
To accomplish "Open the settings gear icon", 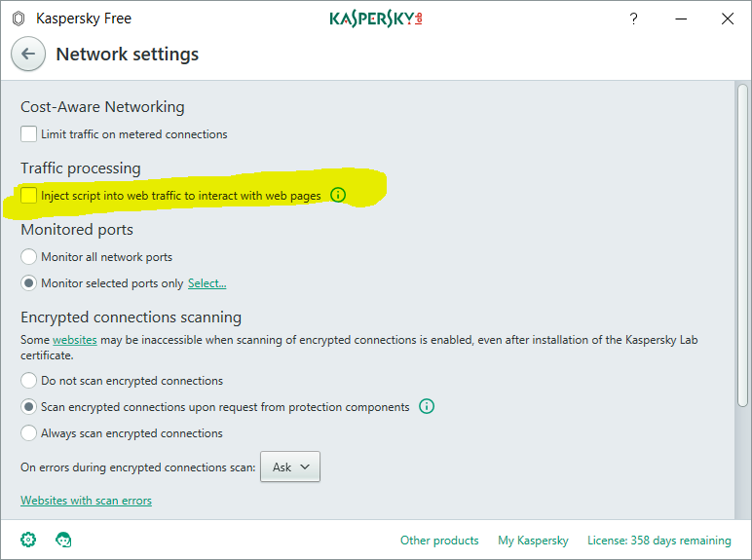I will click(x=28, y=540).
